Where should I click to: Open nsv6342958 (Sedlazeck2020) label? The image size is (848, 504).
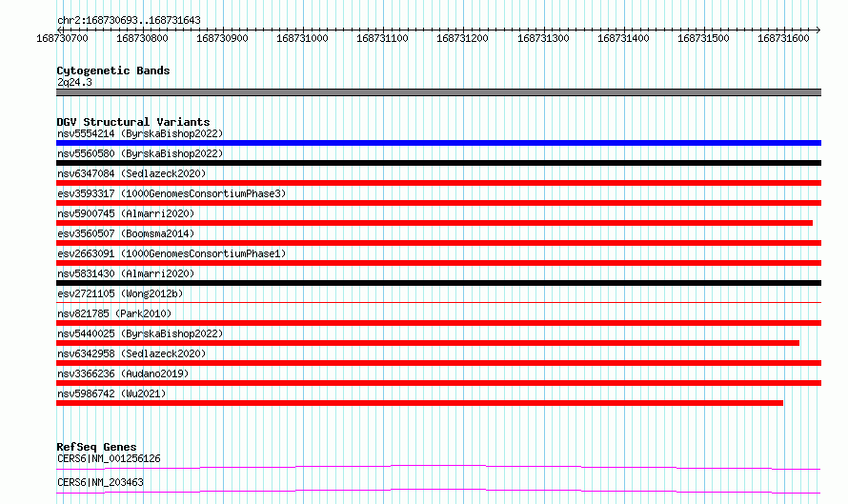[x=131, y=353]
